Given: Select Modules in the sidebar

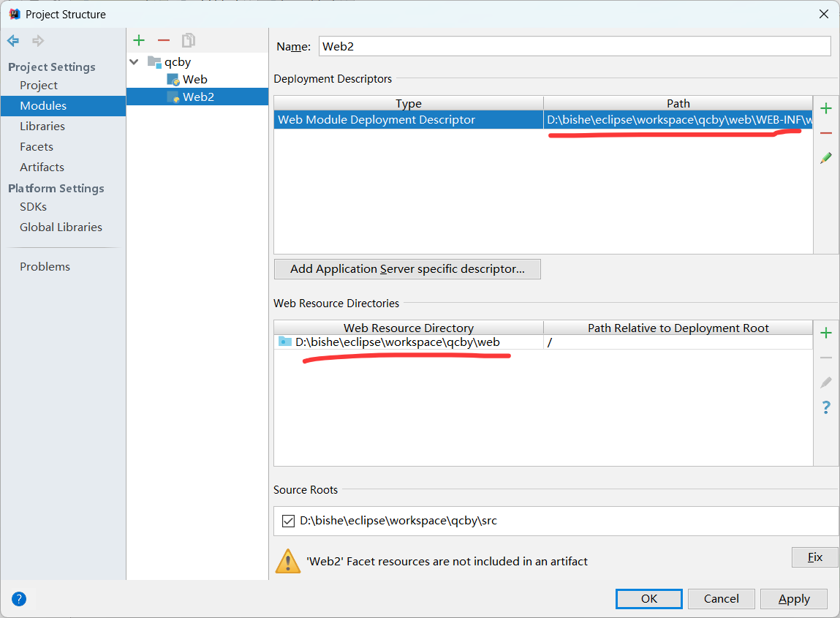Looking at the screenshot, I should tap(63, 105).
